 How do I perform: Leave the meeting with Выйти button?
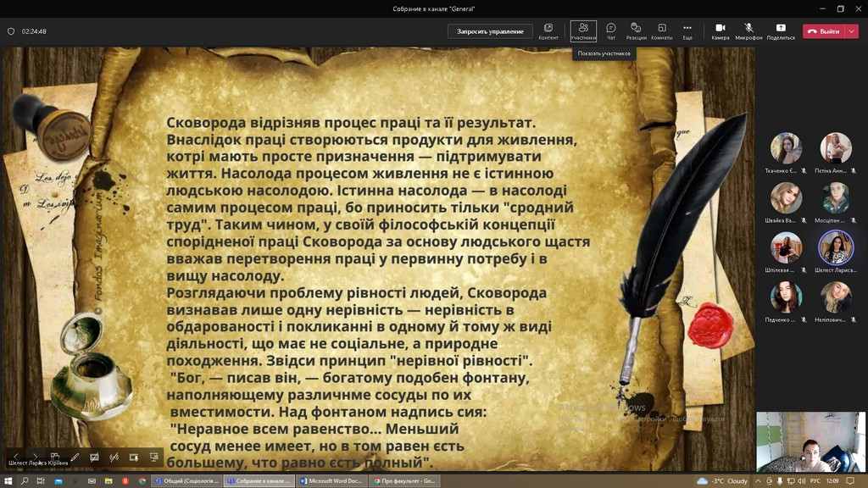coord(824,31)
